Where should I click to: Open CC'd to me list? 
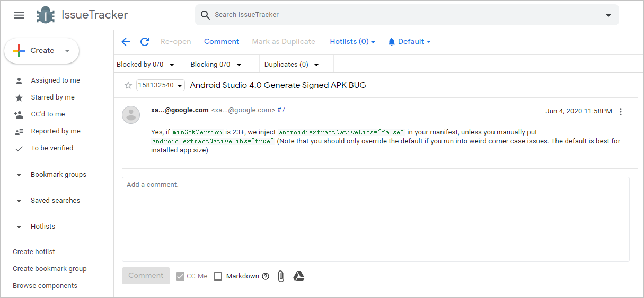pyautogui.click(x=48, y=114)
